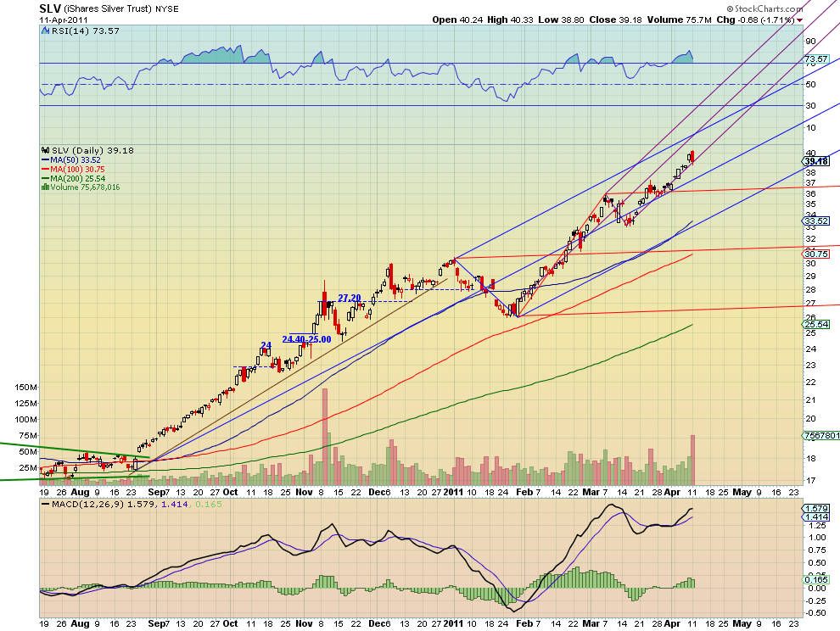
Task: Click the 24.40-25.00 blue annotation
Action: click(x=306, y=339)
